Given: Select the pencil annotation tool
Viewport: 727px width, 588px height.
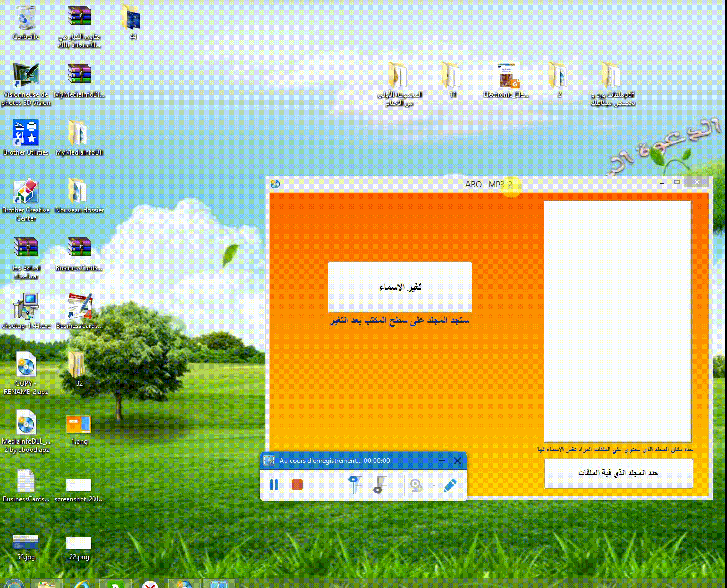Looking at the screenshot, I should coord(450,485).
